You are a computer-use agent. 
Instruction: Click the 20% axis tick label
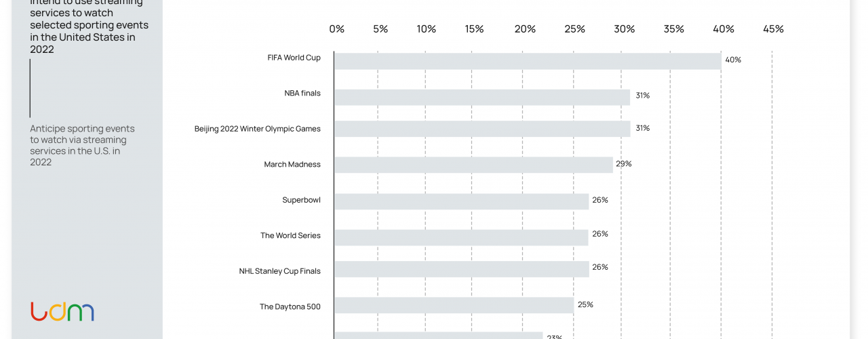(525, 29)
